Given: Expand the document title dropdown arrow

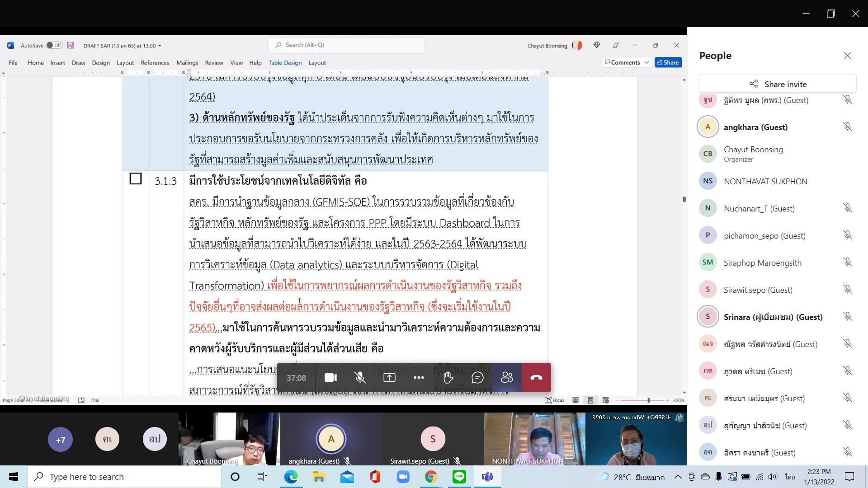Looking at the screenshot, I should (160, 46).
